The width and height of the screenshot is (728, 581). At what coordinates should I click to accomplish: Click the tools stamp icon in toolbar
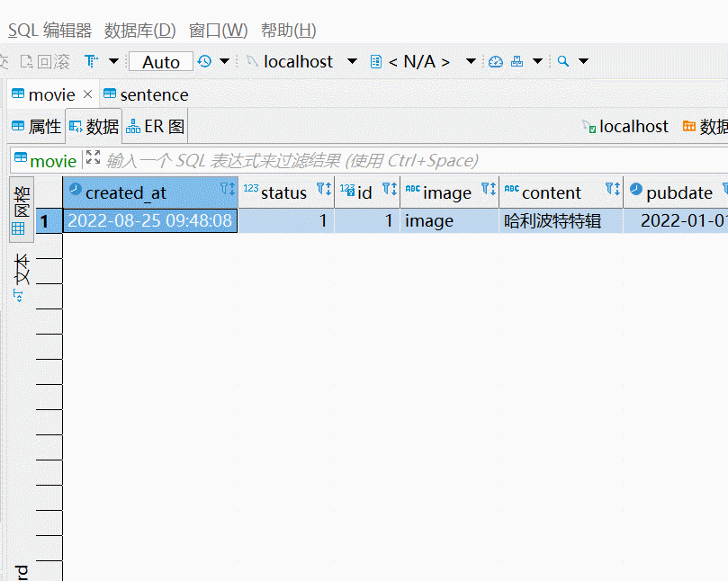517,61
